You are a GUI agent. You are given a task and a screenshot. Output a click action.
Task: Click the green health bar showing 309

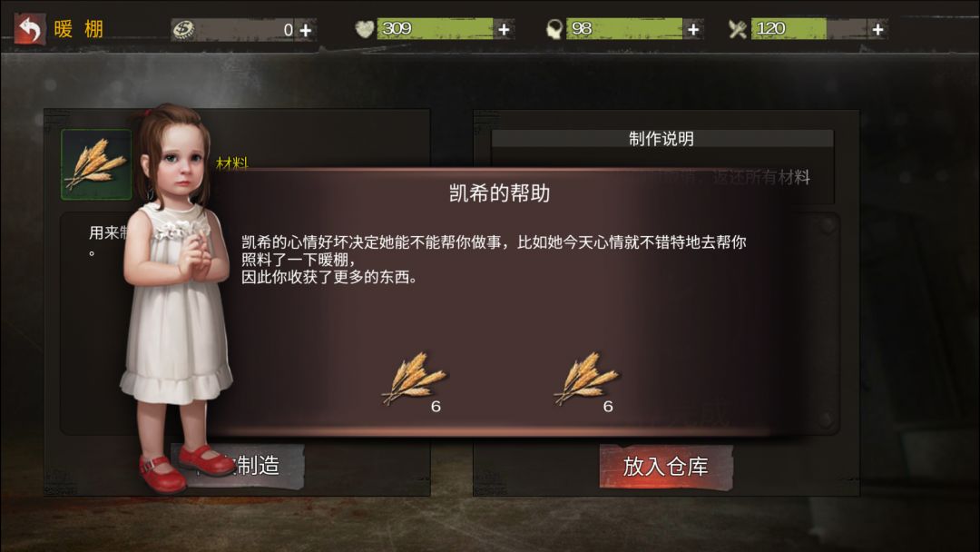pos(435,29)
